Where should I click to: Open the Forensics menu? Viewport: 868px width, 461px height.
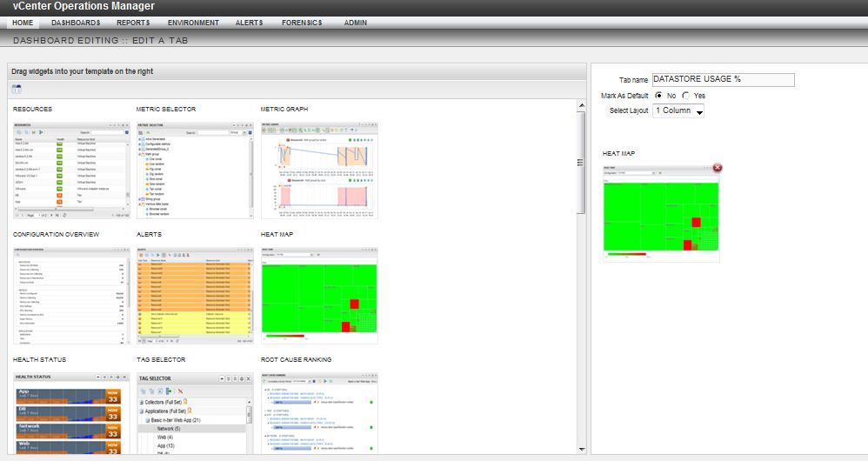click(x=302, y=23)
